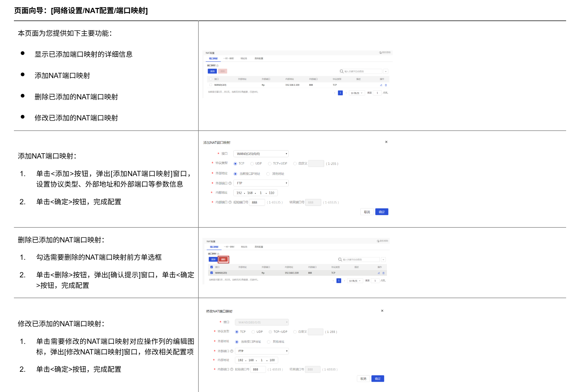Click the red-outlined 删除 button
Viewport: 569px width, 392px height.
coord(223,259)
